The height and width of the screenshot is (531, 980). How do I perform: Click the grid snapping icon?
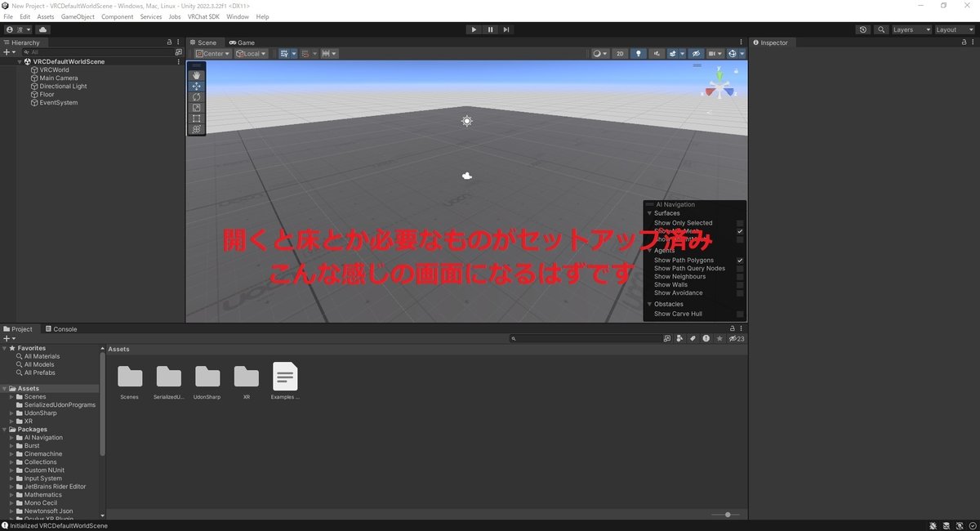coord(284,54)
